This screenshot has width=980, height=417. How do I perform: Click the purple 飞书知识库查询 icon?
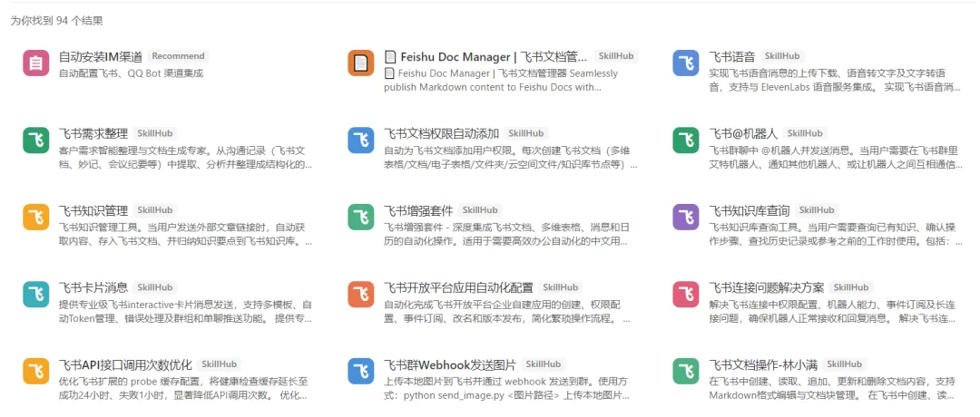686,218
